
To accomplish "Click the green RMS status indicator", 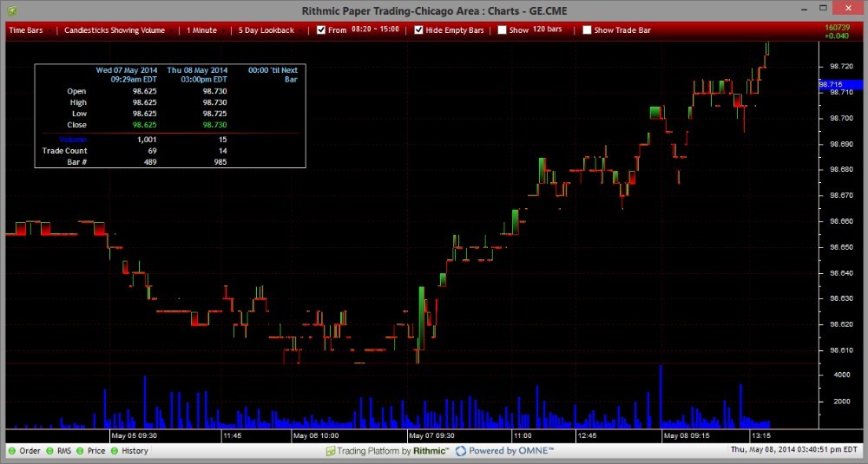I will [x=49, y=451].
